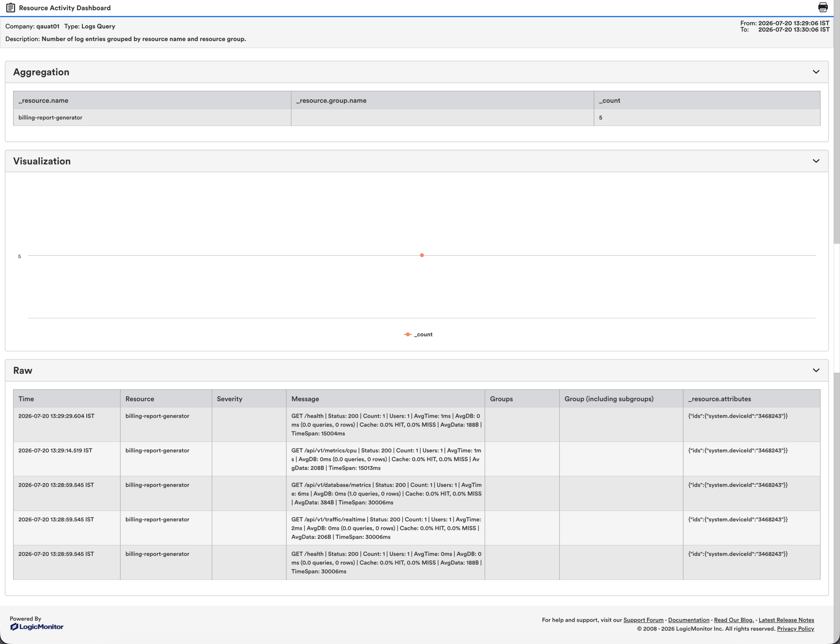Click the _count legend marker
This screenshot has height=644, width=840.
[407, 334]
